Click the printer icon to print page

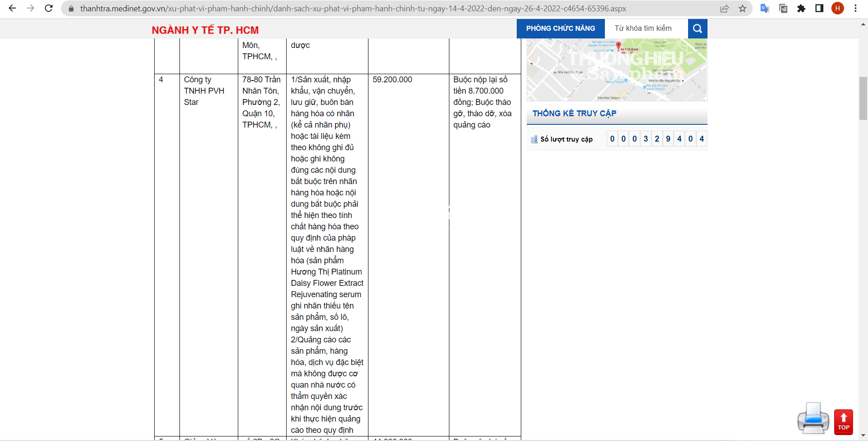point(813,418)
